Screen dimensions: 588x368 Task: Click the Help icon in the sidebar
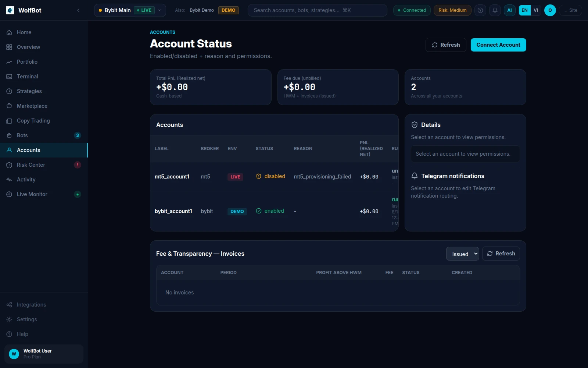point(9,334)
